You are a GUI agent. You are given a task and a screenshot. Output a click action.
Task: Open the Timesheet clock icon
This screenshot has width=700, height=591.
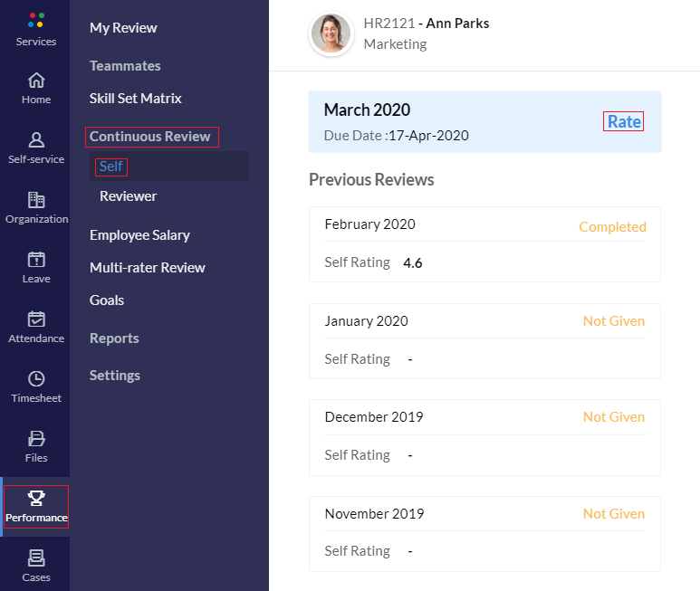pos(36,379)
